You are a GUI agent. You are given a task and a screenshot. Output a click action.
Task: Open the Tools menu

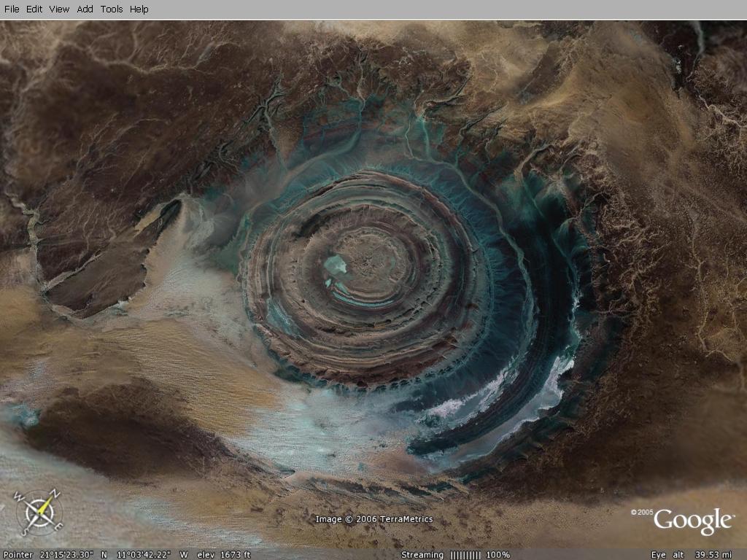point(111,9)
